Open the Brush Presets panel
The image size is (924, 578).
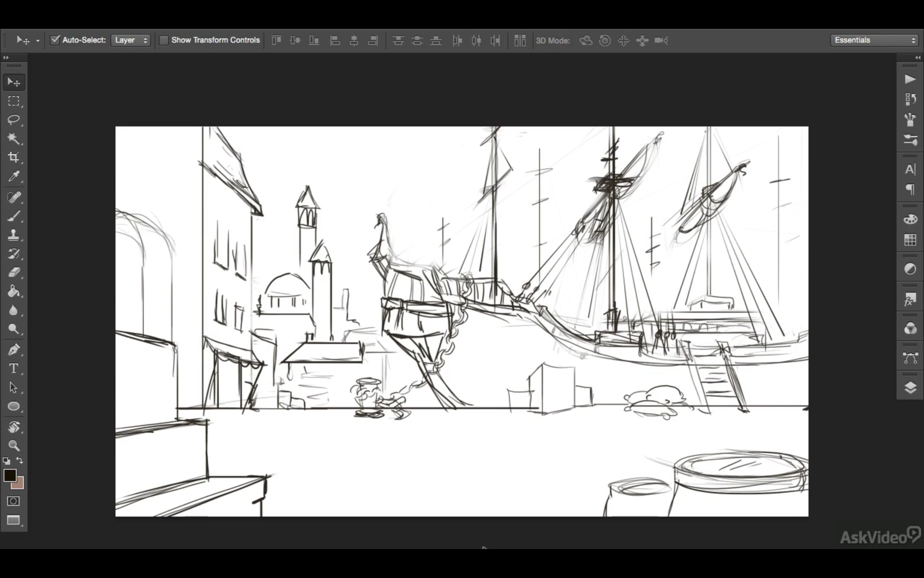tap(910, 120)
